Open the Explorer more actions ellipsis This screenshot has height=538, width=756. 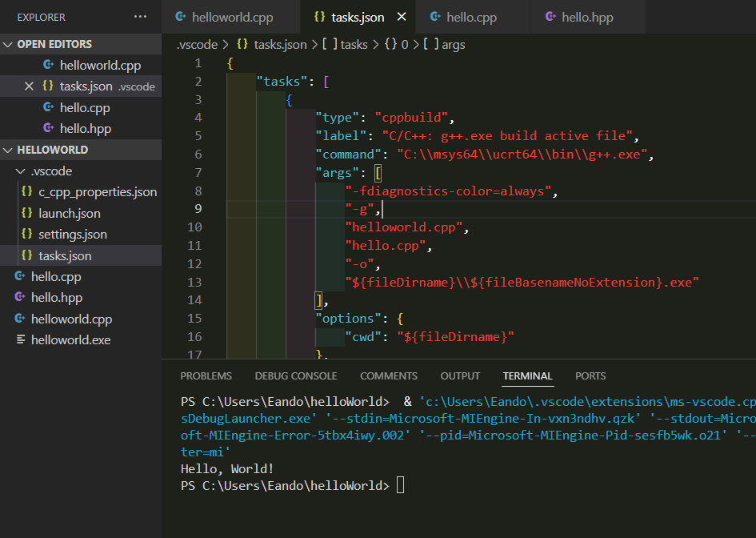click(141, 17)
